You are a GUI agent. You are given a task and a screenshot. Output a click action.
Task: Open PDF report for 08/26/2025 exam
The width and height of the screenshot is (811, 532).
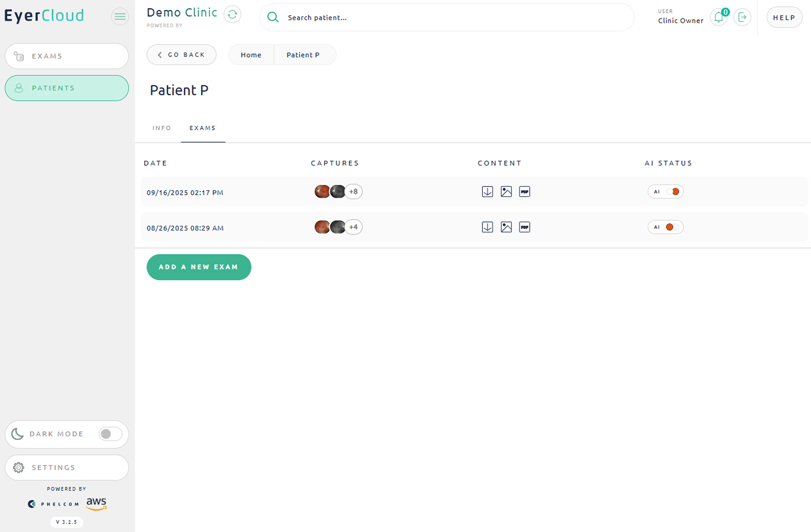(524, 227)
